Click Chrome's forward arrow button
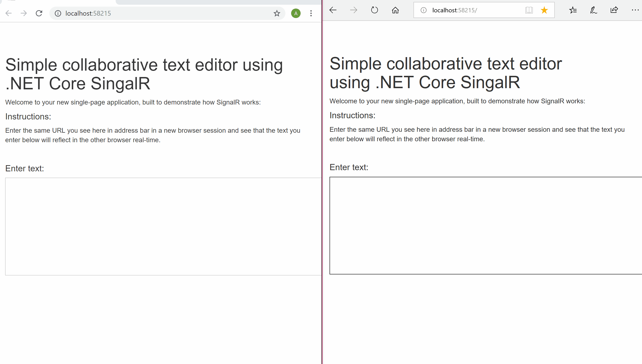 point(24,13)
